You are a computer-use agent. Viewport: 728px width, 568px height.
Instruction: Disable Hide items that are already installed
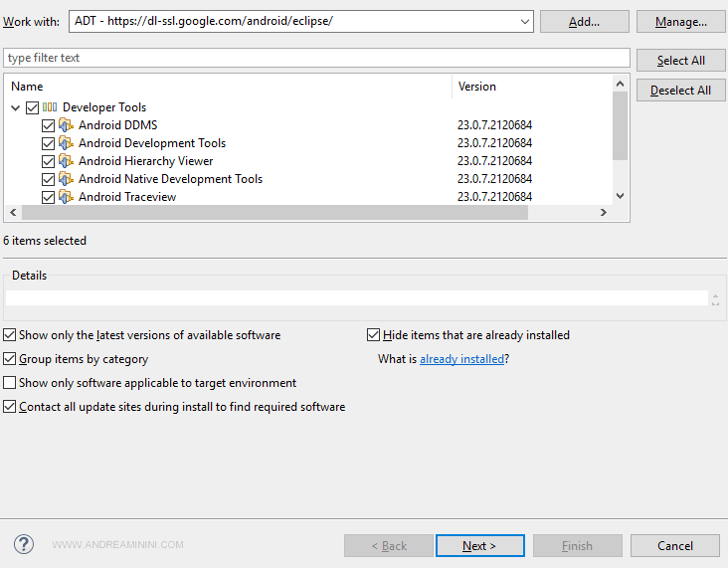pyautogui.click(x=374, y=335)
